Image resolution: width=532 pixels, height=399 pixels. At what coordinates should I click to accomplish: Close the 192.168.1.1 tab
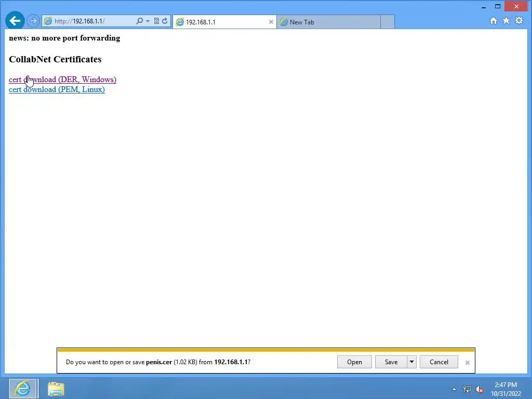tap(271, 22)
